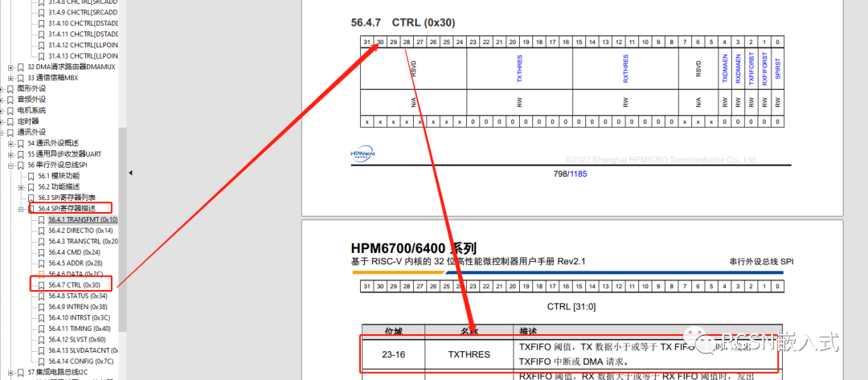Screen dimensions: 868x380
Task: Collapse the 56 串行外设总线SPI node
Action: [x=10, y=165]
